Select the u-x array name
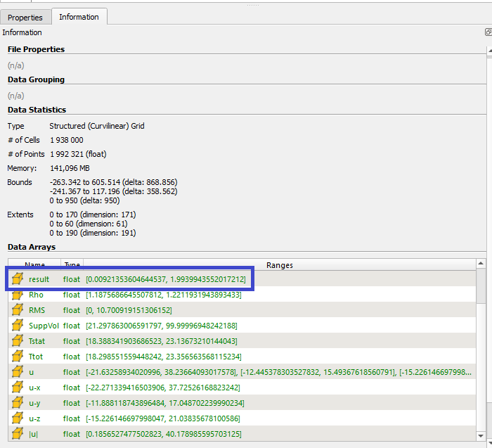Screen dimensions: 492x448 (34, 388)
